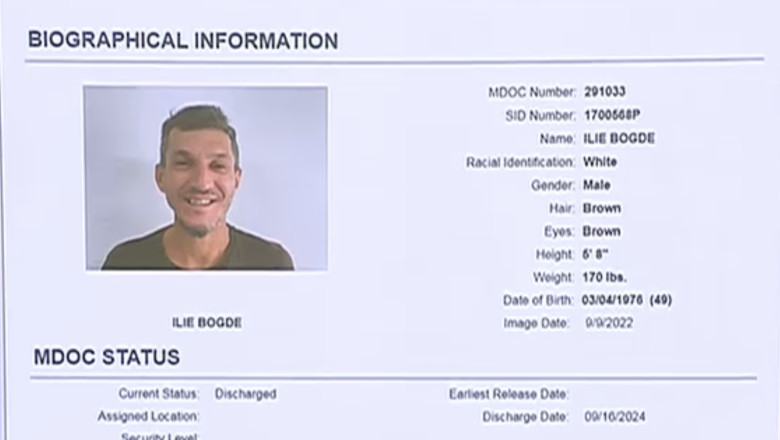The width and height of the screenshot is (780, 440).
Task: Click the Assigned Location label
Action: [148, 416]
